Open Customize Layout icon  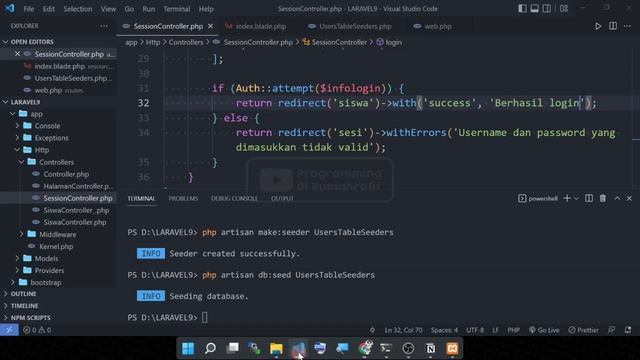point(564,9)
